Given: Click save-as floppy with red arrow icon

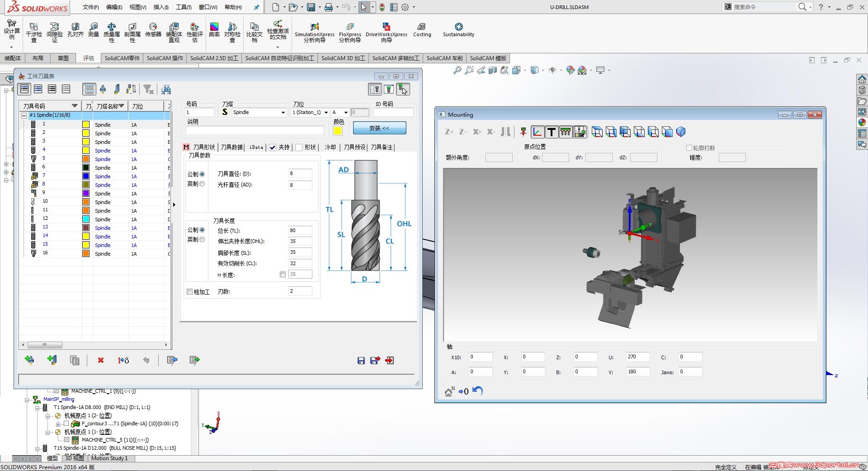Looking at the screenshot, I should point(375,361).
